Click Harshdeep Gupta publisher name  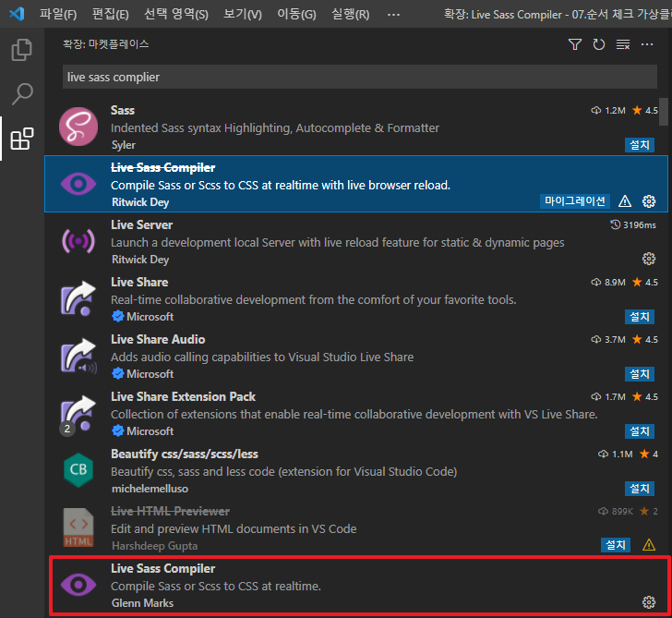pyautogui.click(x=154, y=546)
